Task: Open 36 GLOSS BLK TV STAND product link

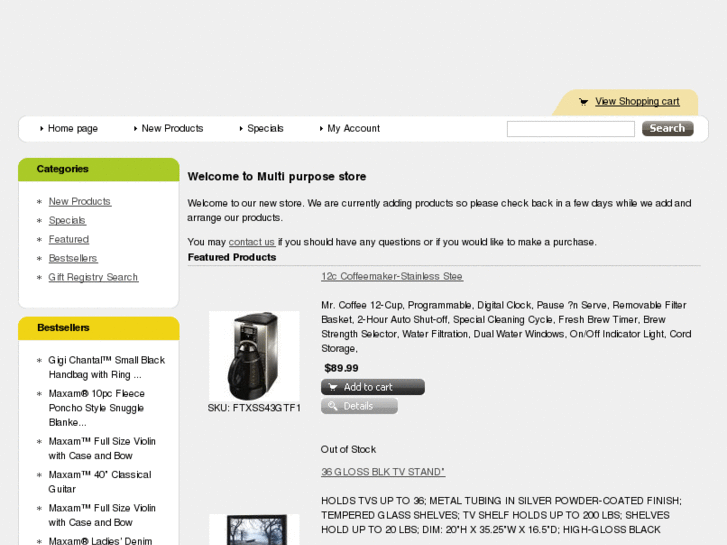Action: [383, 472]
